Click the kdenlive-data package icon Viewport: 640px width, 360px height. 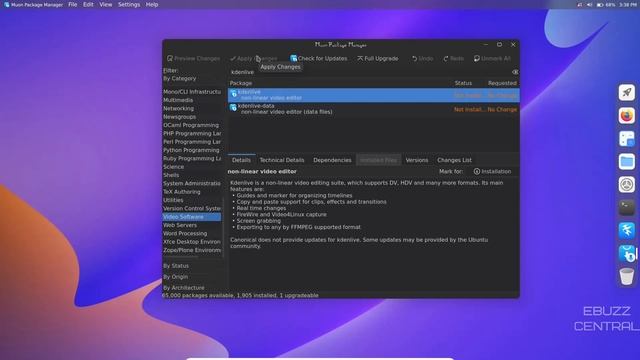[x=233, y=108]
